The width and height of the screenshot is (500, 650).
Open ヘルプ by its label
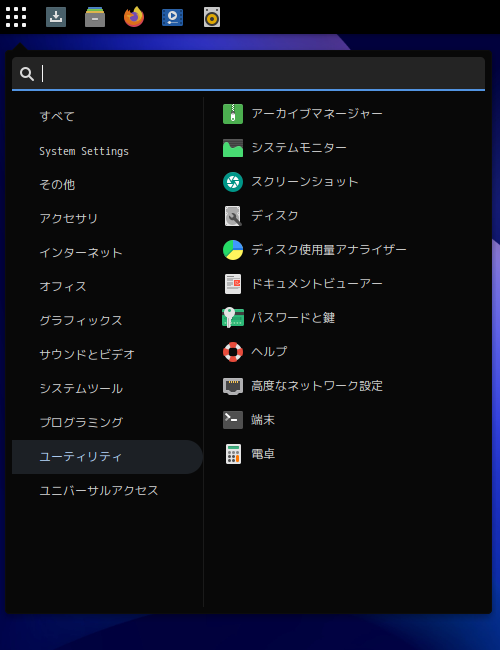click(x=269, y=352)
